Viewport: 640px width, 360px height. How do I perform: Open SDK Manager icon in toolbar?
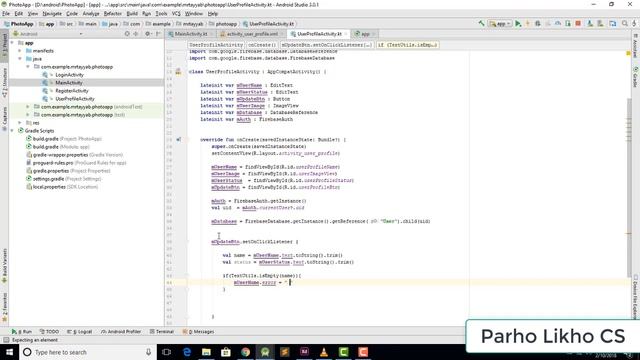[x=600, y=24]
